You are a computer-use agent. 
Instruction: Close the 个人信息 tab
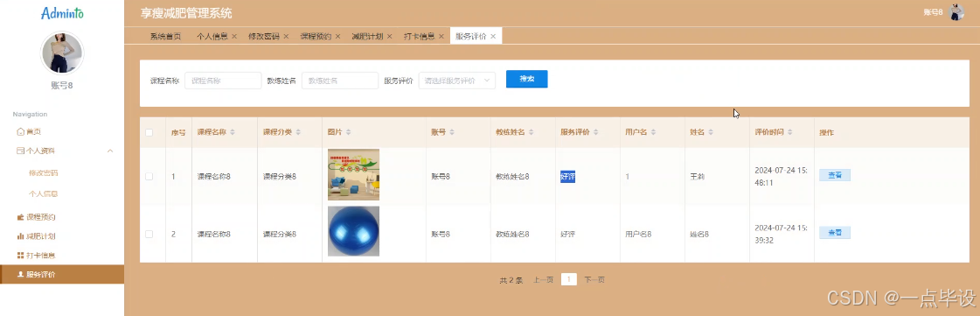(234, 36)
